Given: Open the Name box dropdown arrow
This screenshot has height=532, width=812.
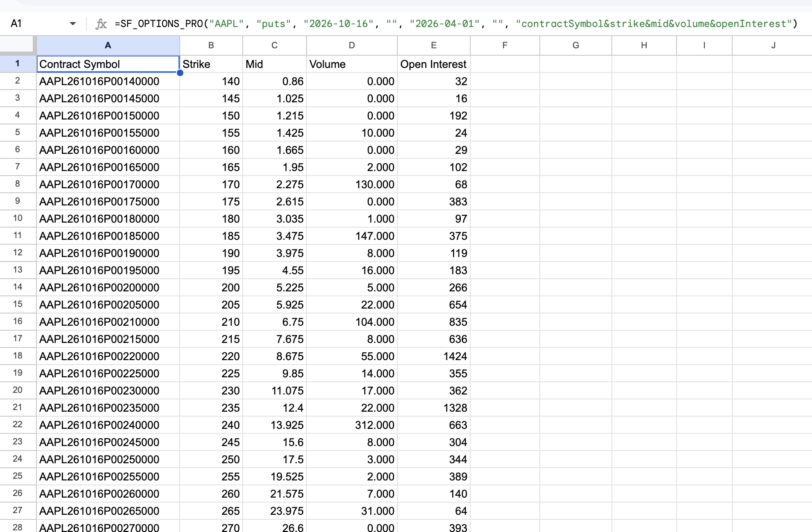Looking at the screenshot, I should (73, 24).
